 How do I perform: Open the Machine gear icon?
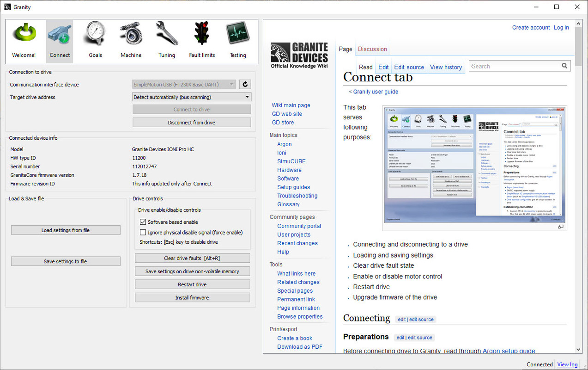click(x=131, y=34)
